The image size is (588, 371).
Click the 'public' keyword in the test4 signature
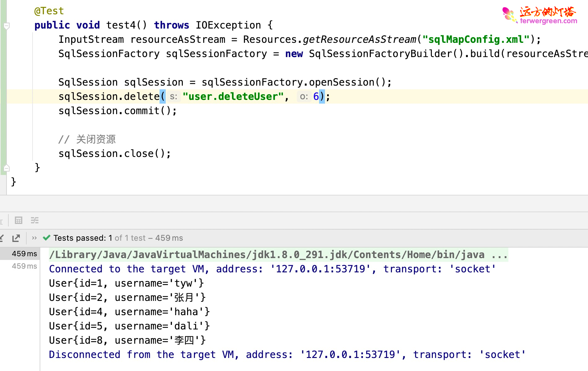point(52,25)
